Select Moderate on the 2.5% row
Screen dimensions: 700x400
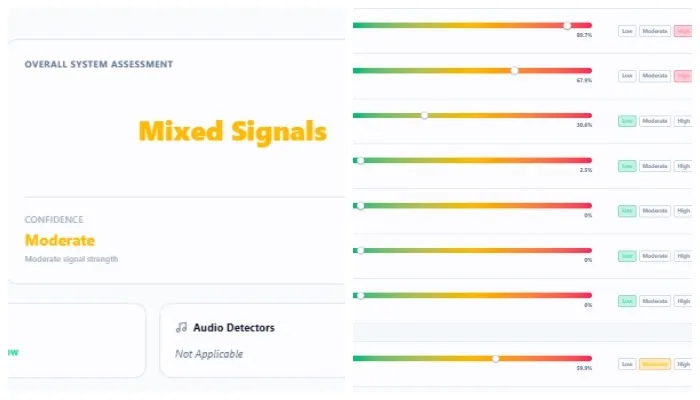(x=655, y=166)
